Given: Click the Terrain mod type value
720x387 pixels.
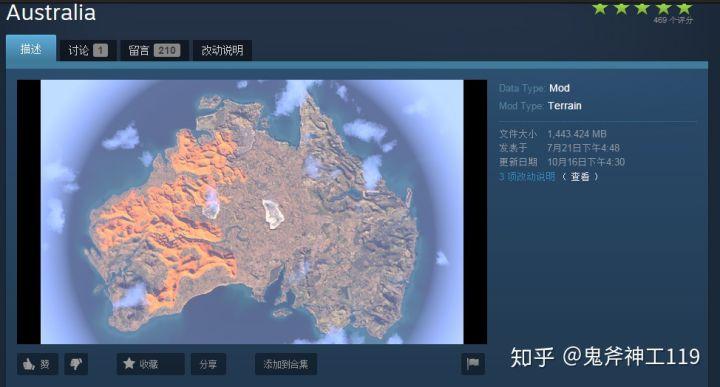Looking at the screenshot, I should tap(565, 106).
